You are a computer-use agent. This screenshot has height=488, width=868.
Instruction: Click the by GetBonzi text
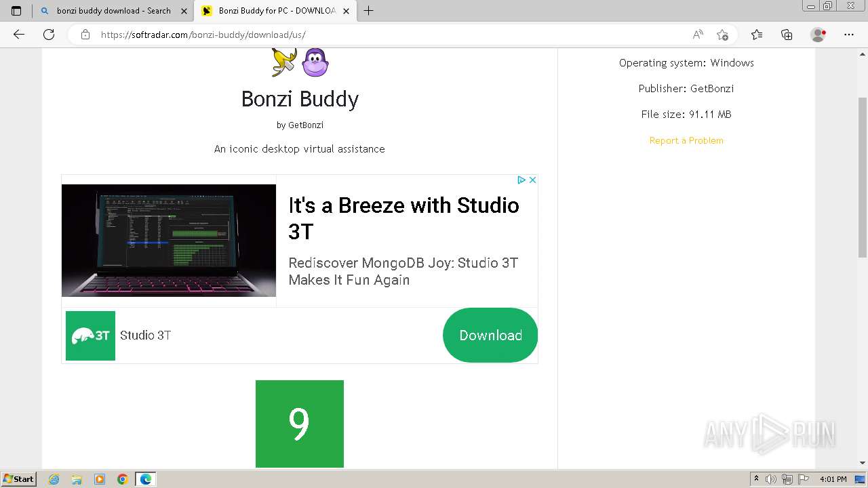click(300, 125)
